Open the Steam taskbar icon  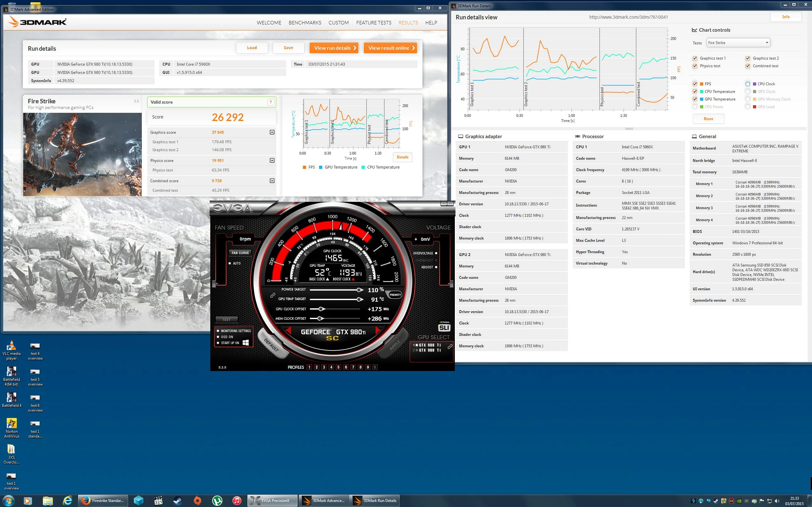pos(178,501)
